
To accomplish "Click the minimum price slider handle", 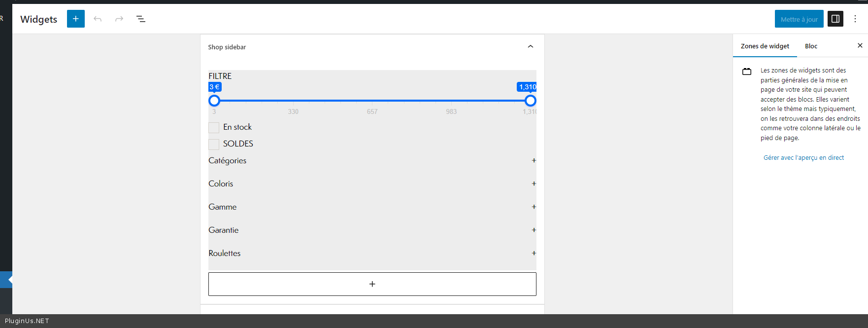I will (x=214, y=101).
